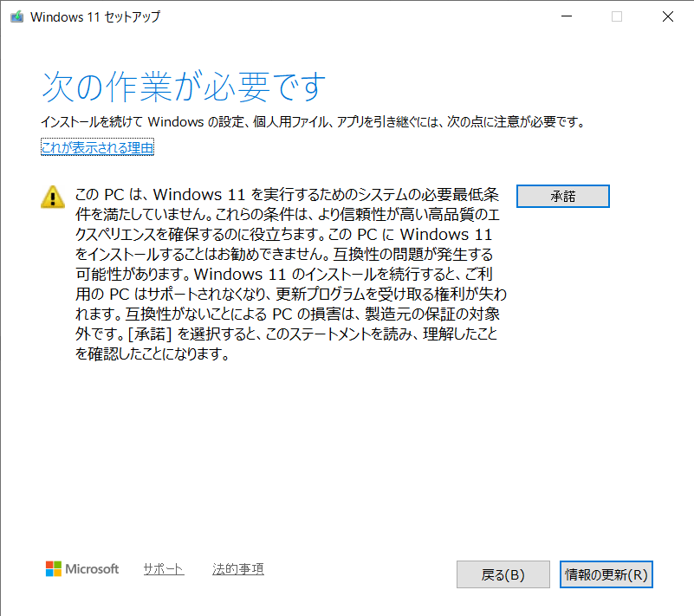Click the 情報の更新(R) refresh button

click(x=606, y=574)
